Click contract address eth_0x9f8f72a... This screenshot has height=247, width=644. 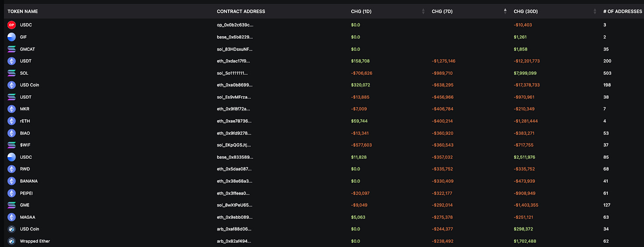coord(234,109)
